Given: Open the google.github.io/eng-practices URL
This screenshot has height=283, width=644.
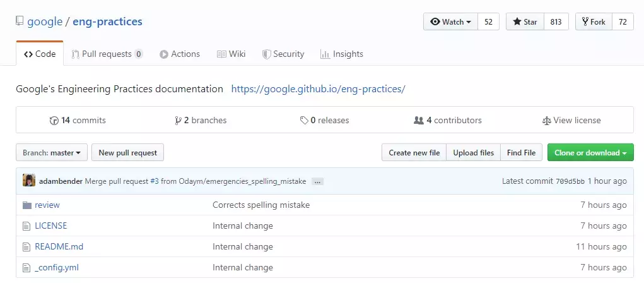Looking at the screenshot, I should pyautogui.click(x=319, y=88).
